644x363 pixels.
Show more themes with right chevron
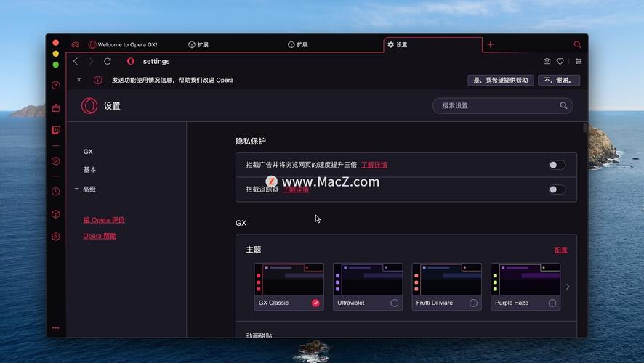pos(568,287)
